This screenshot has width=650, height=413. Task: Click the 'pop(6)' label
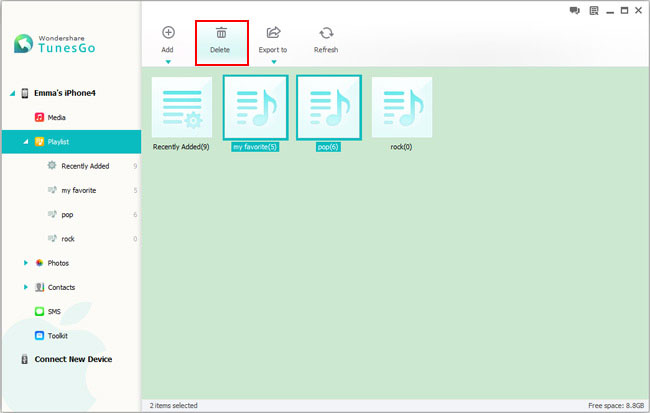click(328, 147)
